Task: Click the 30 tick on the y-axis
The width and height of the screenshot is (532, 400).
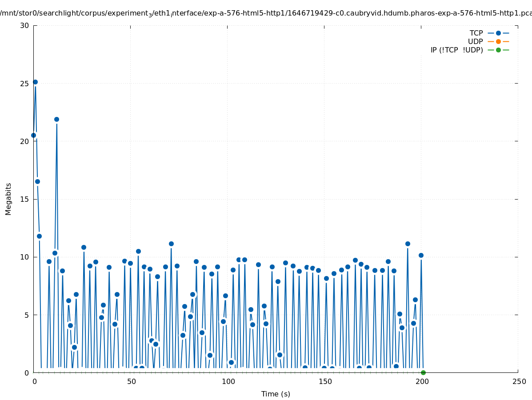Action: (x=24, y=25)
